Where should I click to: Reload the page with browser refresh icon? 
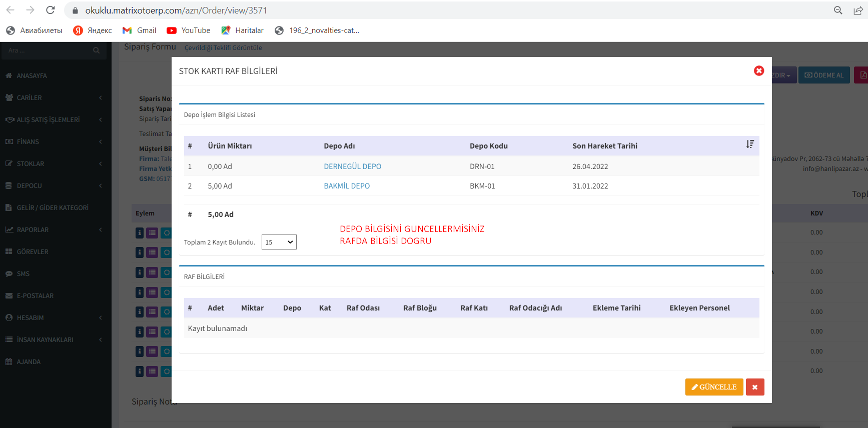click(50, 10)
